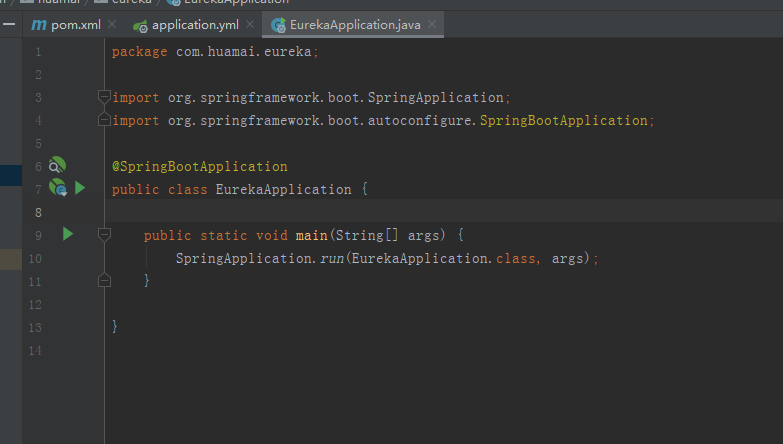Click the @SpringBootApplication annotation
Image resolution: width=783 pixels, height=444 pixels.
(200, 166)
